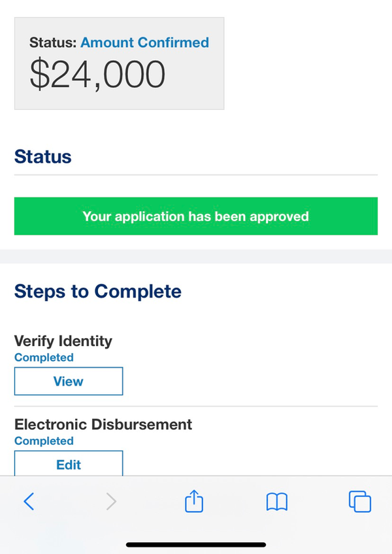The width and height of the screenshot is (392, 554).
Task: Open the Amount Confirmed status link
Action: (x=144, y=43)
